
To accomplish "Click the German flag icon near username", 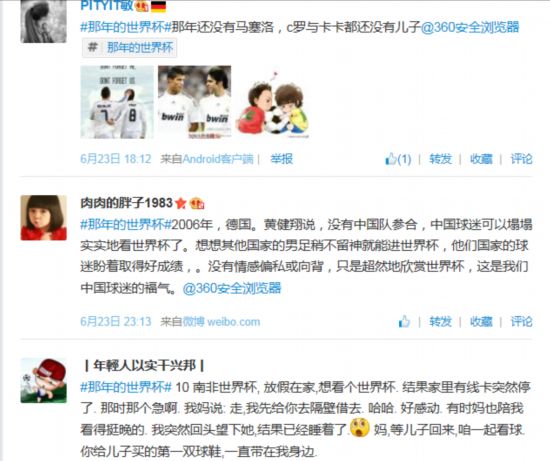I will (x=158, y=6).
